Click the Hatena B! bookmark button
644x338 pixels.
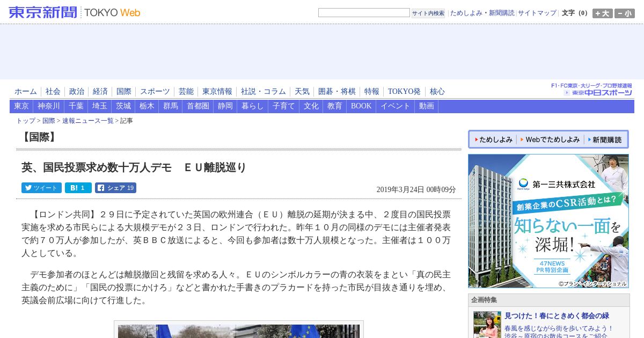(x=78, y=188)
